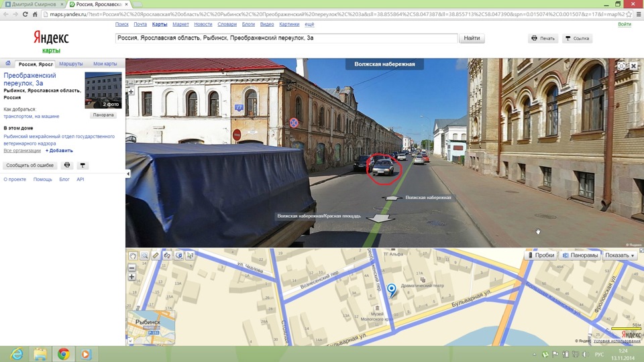
Task: Focus the address search field
Action: [x=286, y=38]
